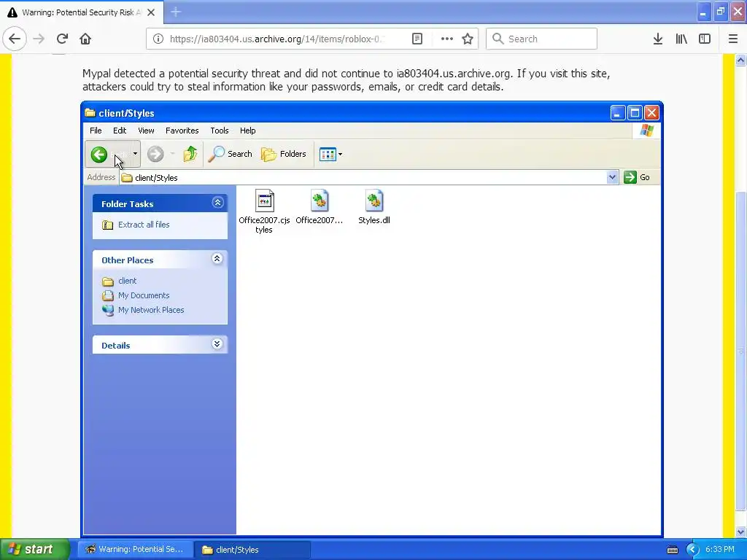Reload the current browser page

62,39
